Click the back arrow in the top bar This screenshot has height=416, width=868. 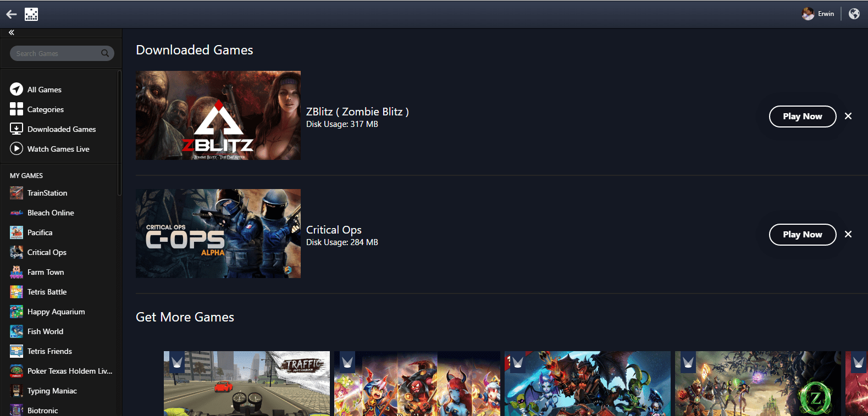point(12,14)
